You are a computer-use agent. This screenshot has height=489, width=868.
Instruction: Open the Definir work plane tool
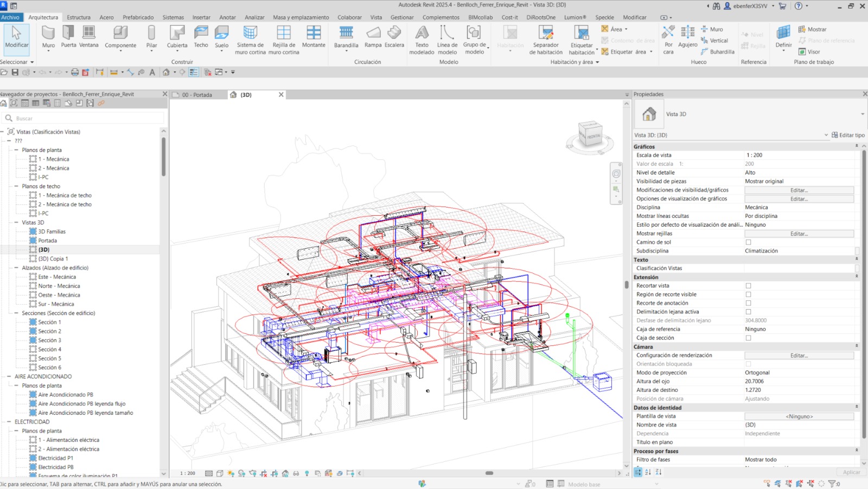(783, 37)
